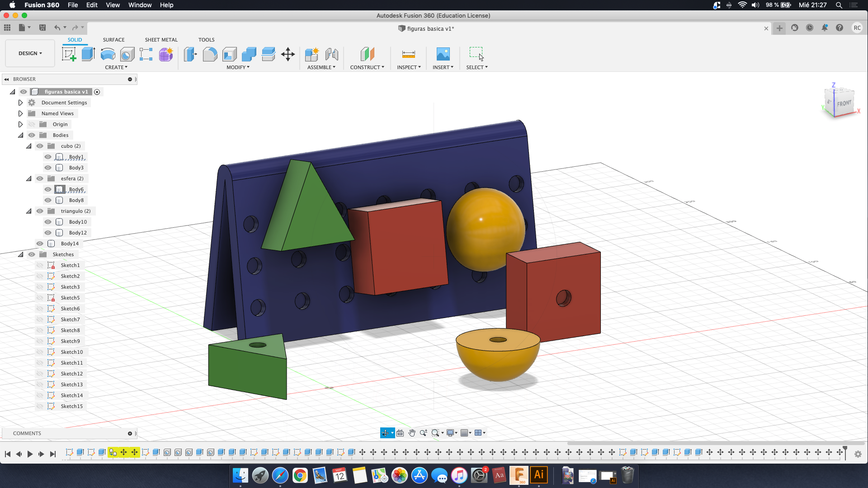Open the Extrude tool
This screenshot has height=488, width=868.
point(87,53)
